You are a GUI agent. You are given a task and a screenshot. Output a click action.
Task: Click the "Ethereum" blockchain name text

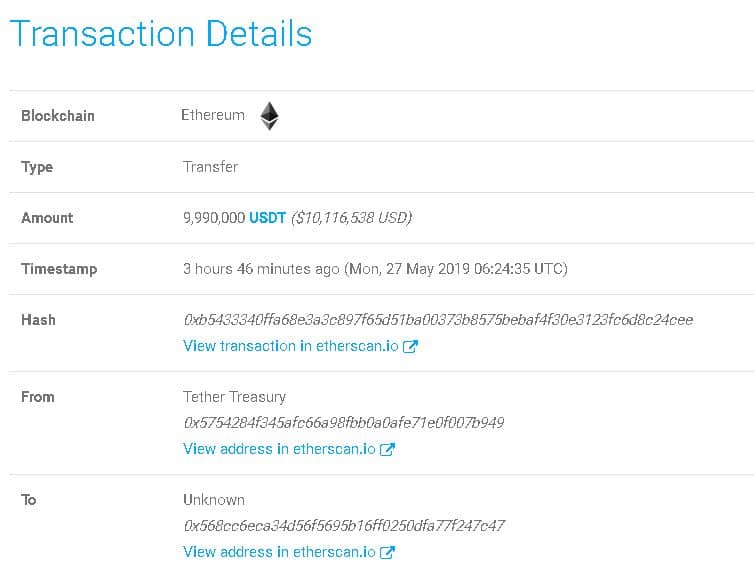pos(213,115)
